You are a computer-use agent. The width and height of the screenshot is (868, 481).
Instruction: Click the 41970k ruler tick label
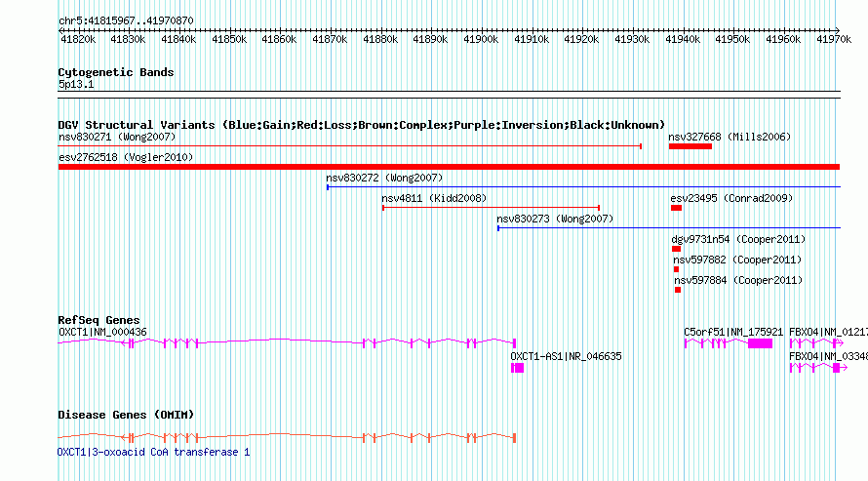click(834, 39)
